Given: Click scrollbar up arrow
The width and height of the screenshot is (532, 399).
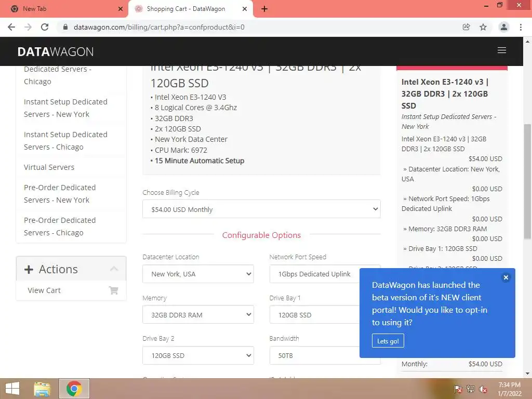Looking at the screenshot, I should [528, 41].
